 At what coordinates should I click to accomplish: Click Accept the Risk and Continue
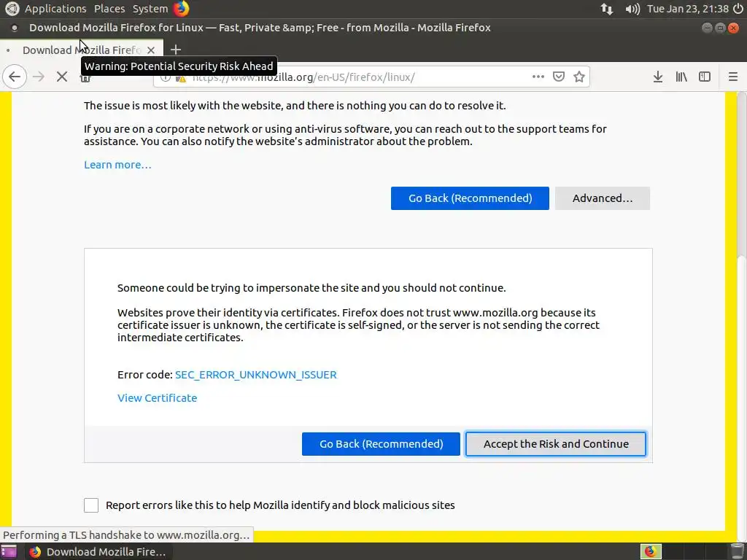555,444
